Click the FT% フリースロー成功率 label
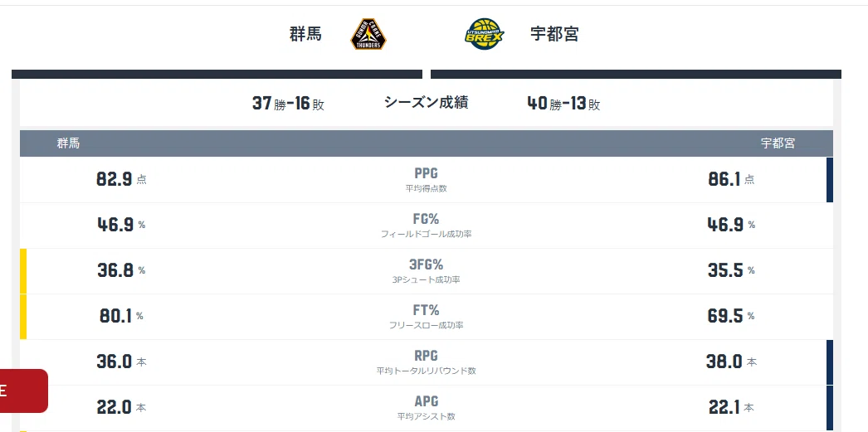Image resolution: width=868 pixels, height=432 pixels. click(x=426, y=317)
